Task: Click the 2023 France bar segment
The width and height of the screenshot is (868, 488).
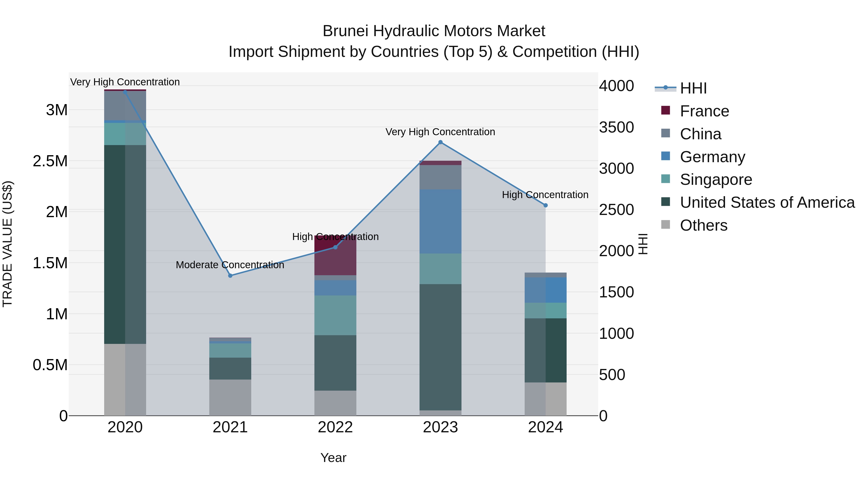Action: pyautogui.click(x=441, y=163)
